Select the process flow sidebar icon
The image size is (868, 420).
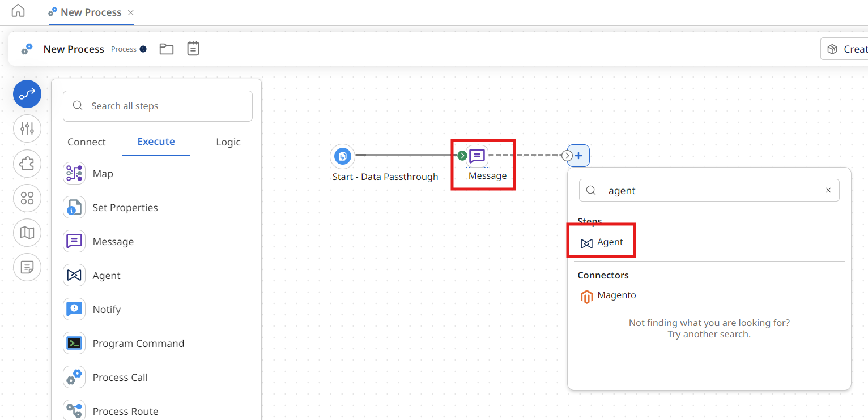[27, 94]
